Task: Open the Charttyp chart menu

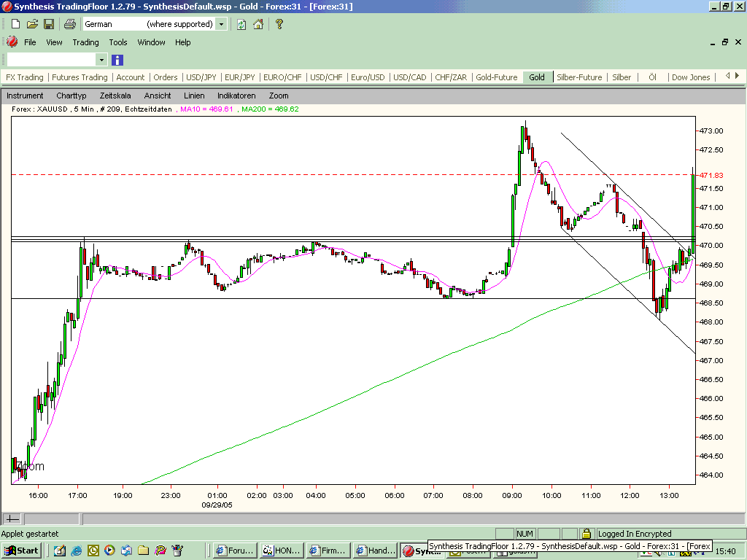Action: (x=71, y=96)
